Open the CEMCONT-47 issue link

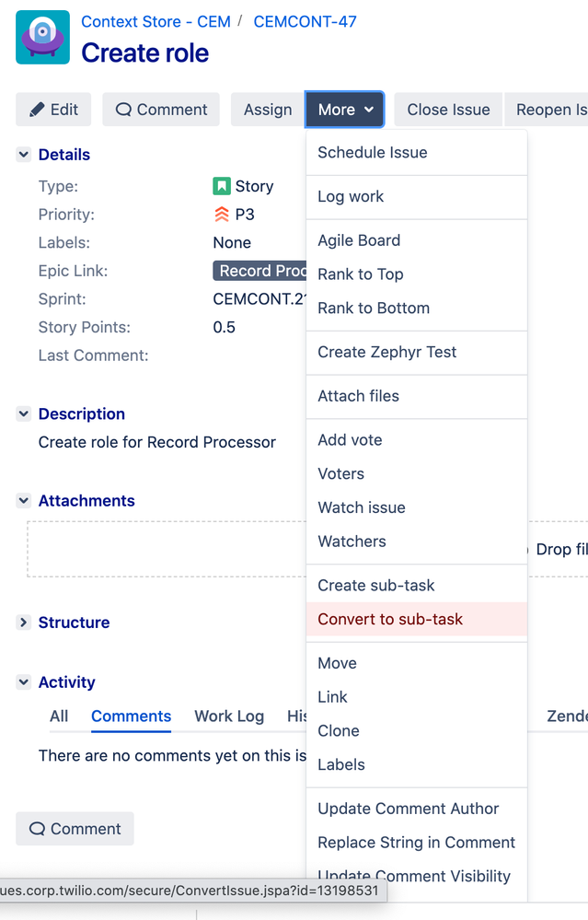point(305,22)
